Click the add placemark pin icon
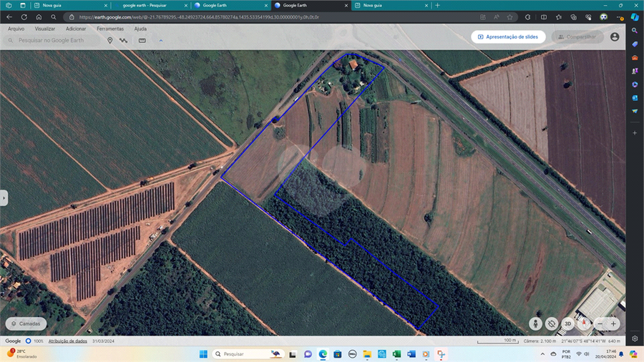This screenshot has height=362, width=644. click(x=110, y=41)
